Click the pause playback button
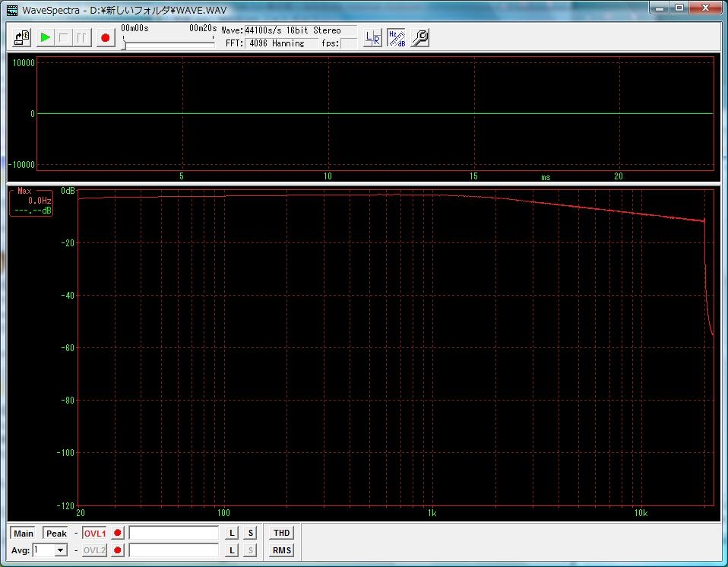 [x=82, y=37]
